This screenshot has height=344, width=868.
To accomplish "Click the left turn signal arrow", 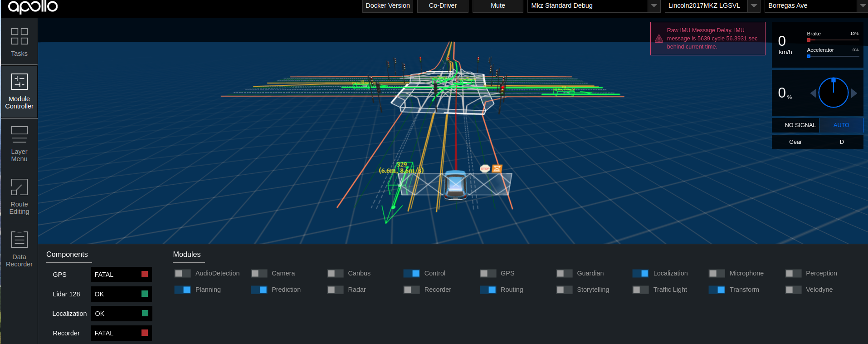I will coord(813,93).
